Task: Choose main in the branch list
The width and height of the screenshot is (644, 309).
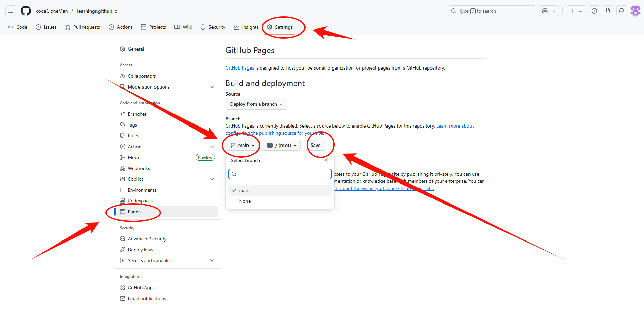Action: point(280,190)
